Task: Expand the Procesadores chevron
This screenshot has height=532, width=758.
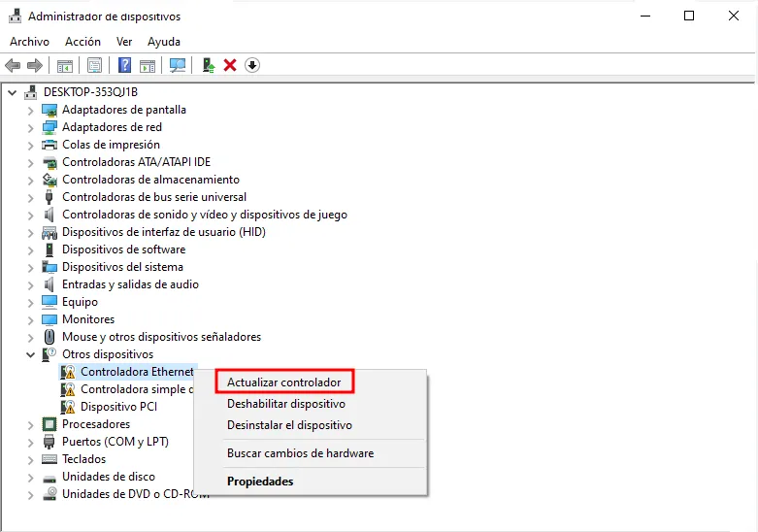Action: [x=30, y=425]
